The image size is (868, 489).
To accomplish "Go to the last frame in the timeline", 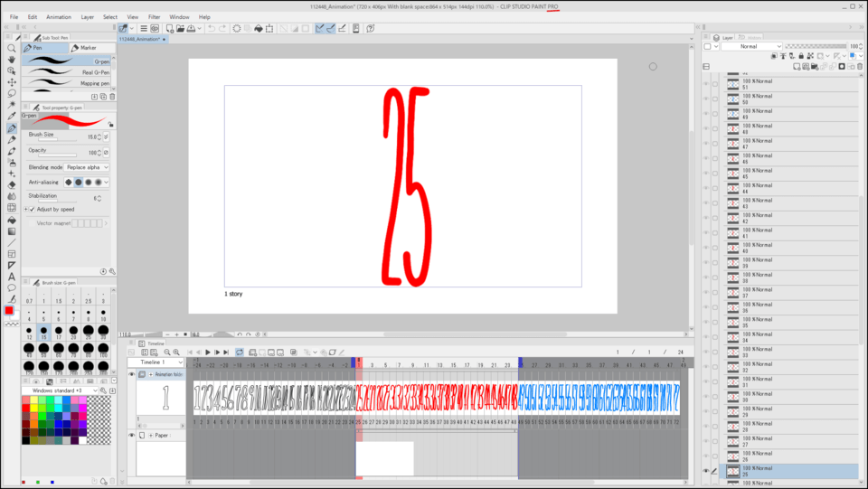I will [226, 352].
